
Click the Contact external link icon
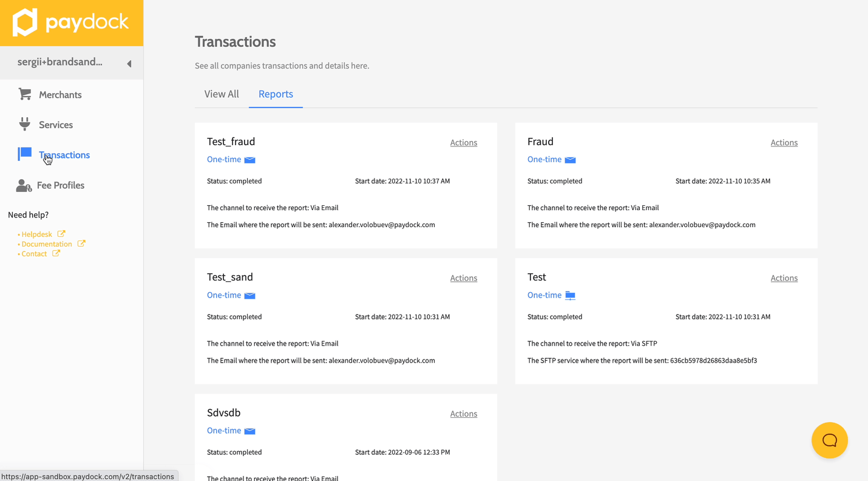(56, 253)
